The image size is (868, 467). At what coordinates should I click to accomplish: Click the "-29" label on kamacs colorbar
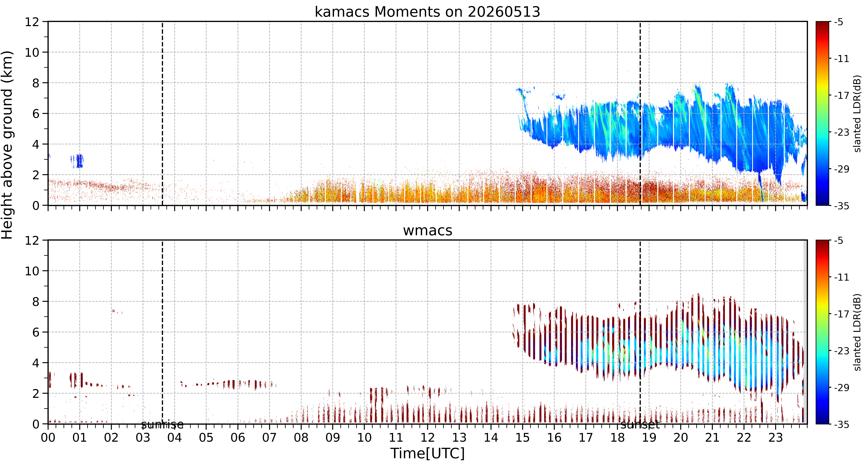click(x=841, y=169)
